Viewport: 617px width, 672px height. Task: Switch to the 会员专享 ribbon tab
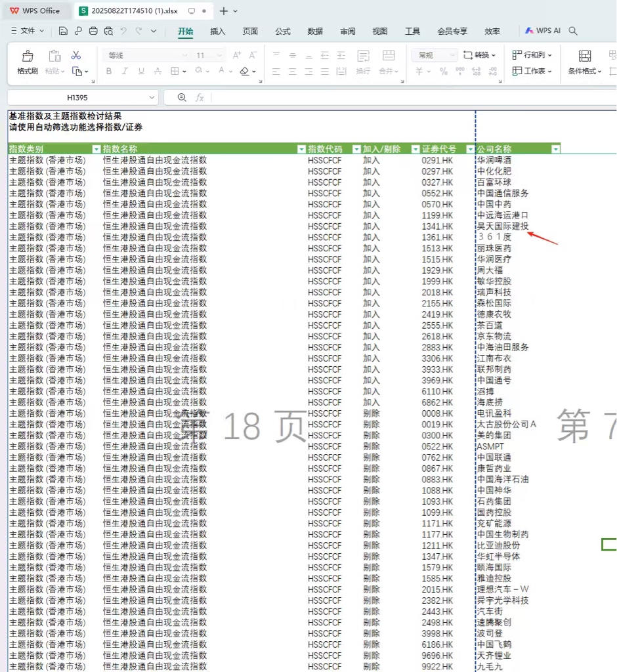452,31
